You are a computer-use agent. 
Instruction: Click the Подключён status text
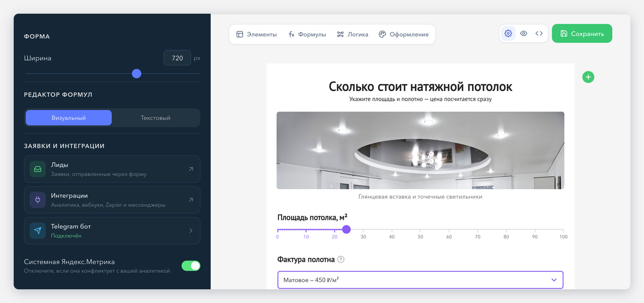[66, 236]
